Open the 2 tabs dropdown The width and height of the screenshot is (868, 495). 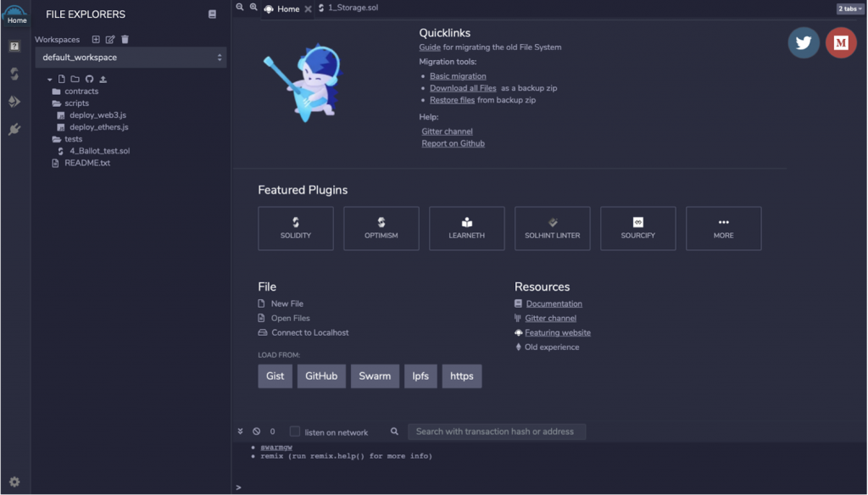point(849,8)
